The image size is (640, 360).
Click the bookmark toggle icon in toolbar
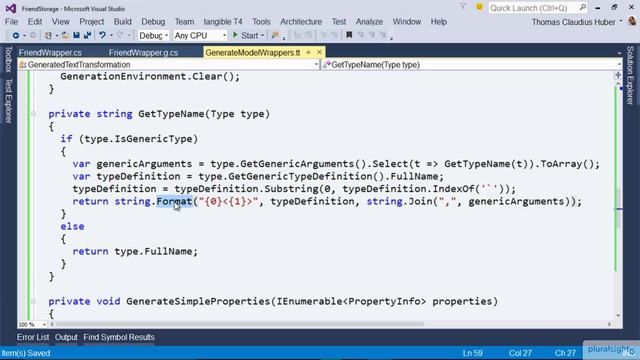[x=349, y=35]
